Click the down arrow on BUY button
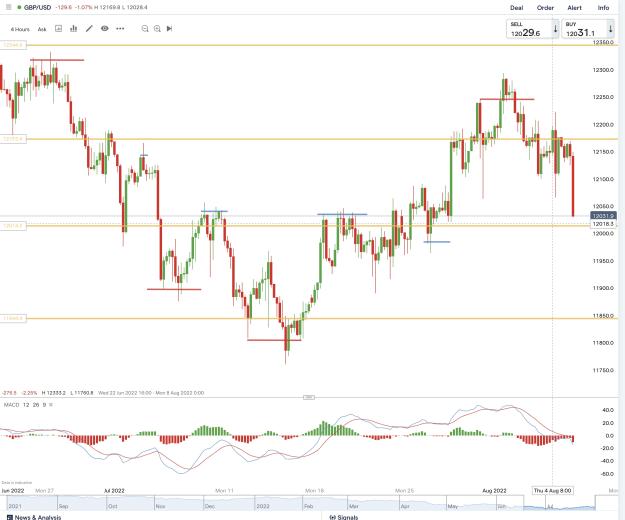Screen dimensions: 625x520 point(611,29)
